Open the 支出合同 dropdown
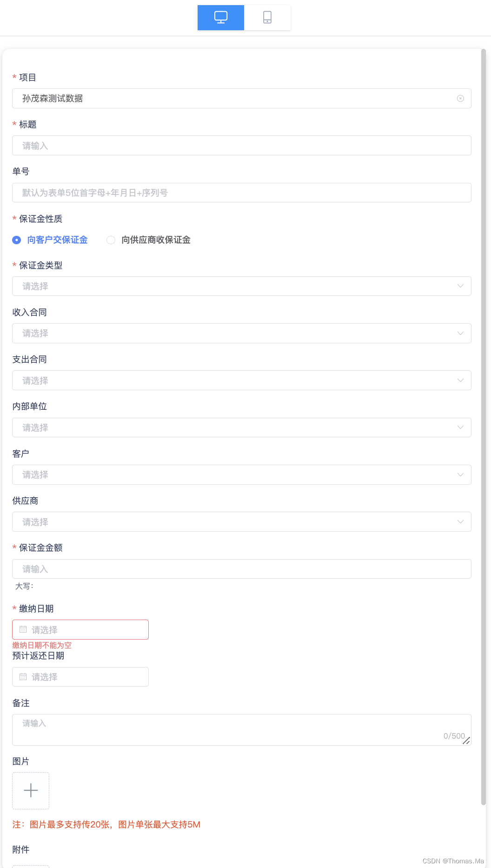 242,381
